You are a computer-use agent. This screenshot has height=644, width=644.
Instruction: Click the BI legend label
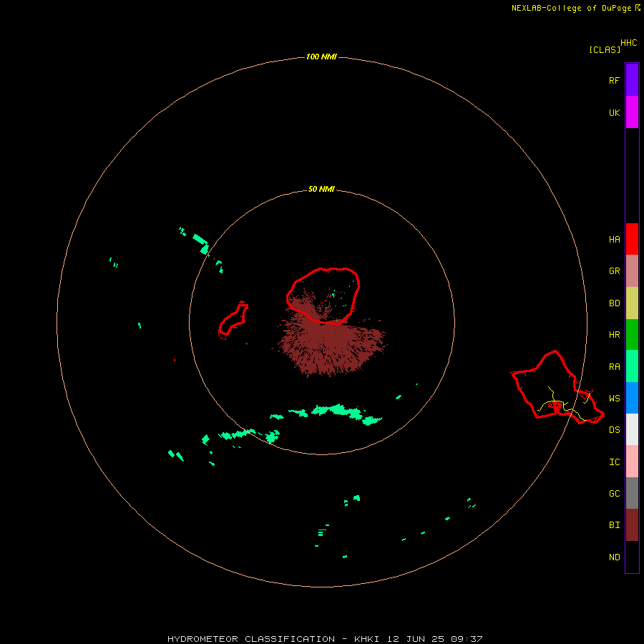click(614, 525)
